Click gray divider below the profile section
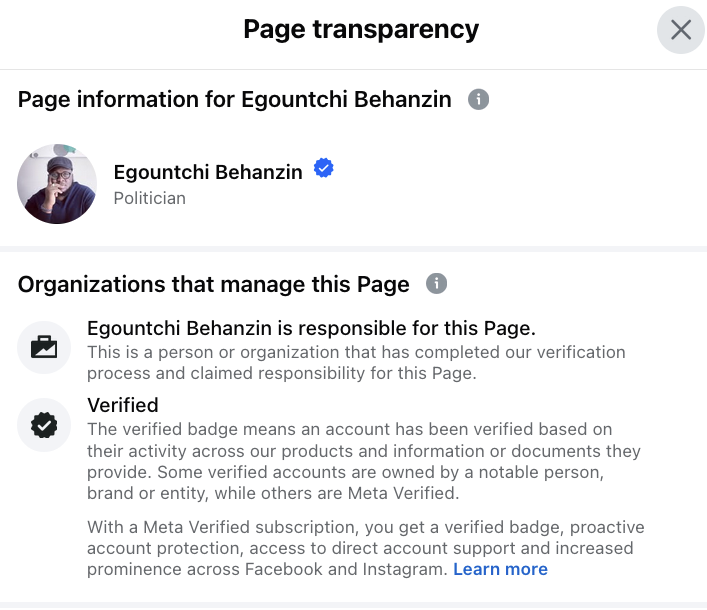Image resolution: width=707 pixels, height=610 pixels. coord(353,248)
